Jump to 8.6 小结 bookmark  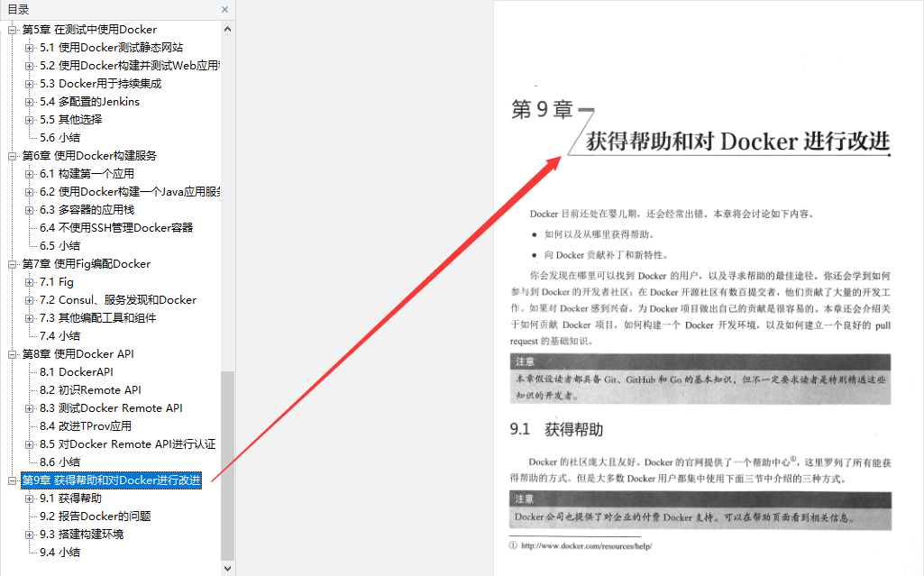pos(60,463)
